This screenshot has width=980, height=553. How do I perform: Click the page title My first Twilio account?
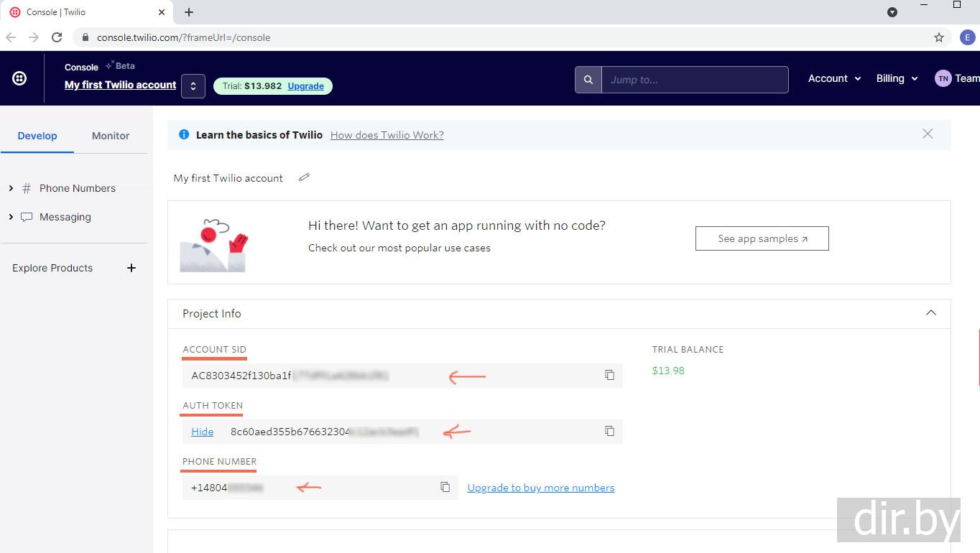tap(228, 178)
